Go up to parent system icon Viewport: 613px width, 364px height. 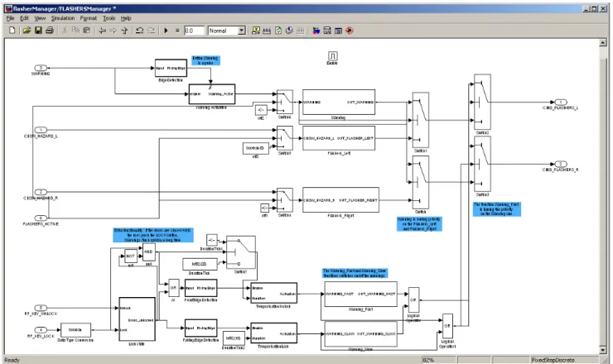point(125,31)
